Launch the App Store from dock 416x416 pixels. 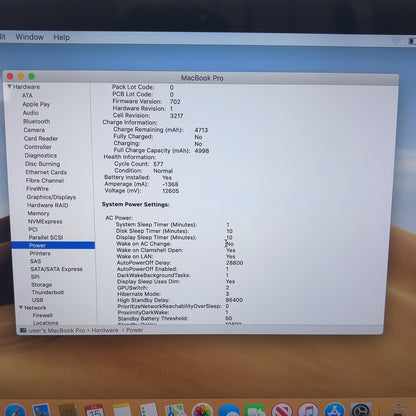[334, 410]
